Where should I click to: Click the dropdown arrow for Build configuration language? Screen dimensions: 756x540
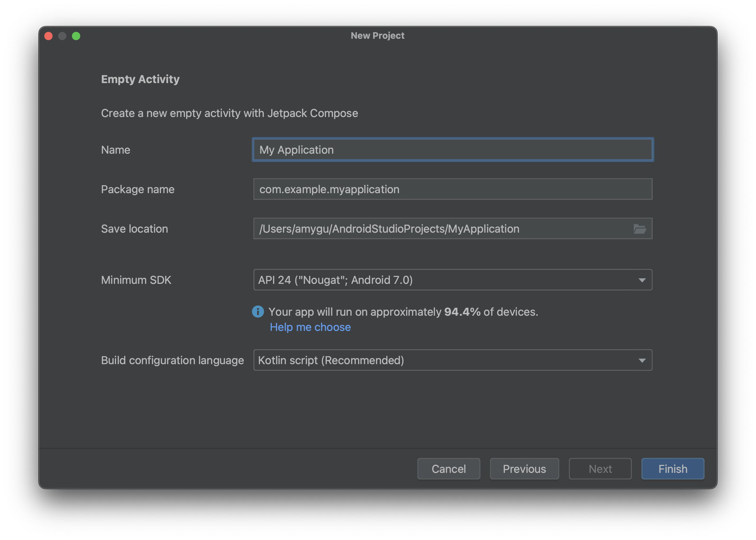642,359
